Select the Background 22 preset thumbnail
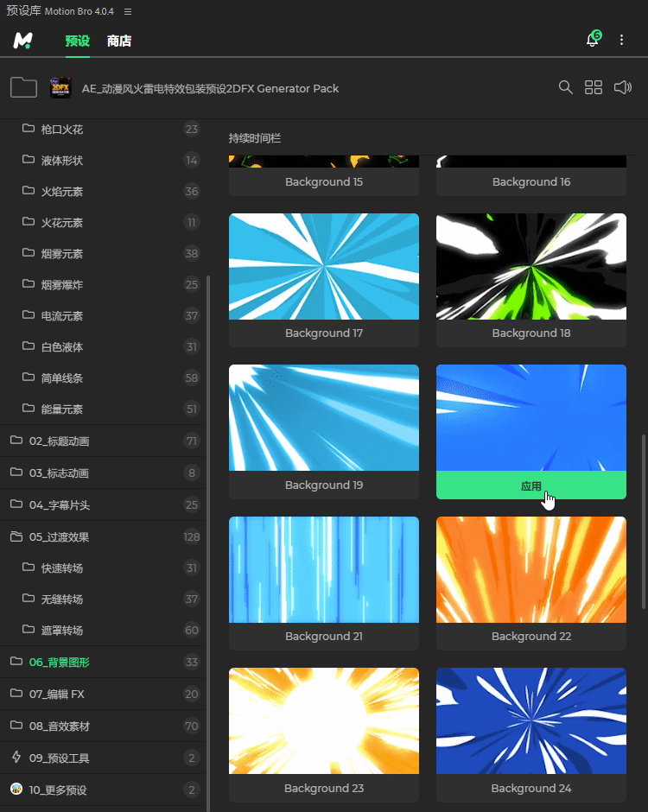 tap(531, 569)
